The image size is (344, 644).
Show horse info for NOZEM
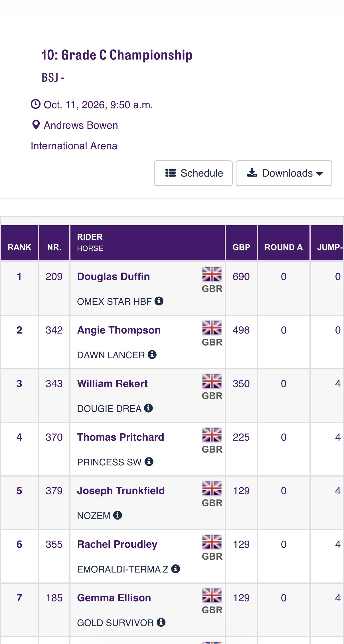(x=118, y=515)
